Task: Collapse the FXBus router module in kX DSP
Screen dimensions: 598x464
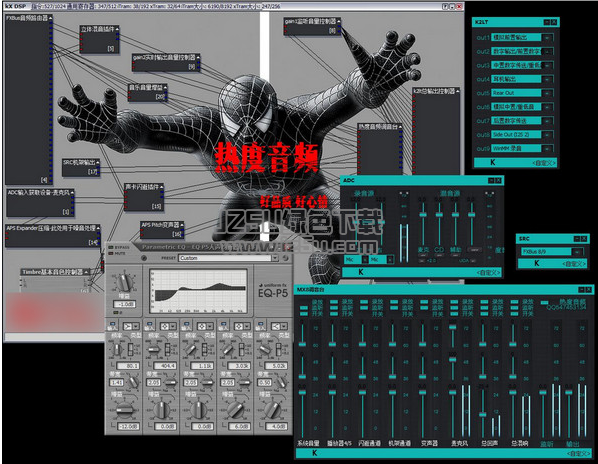Action: tap(50, 18)
